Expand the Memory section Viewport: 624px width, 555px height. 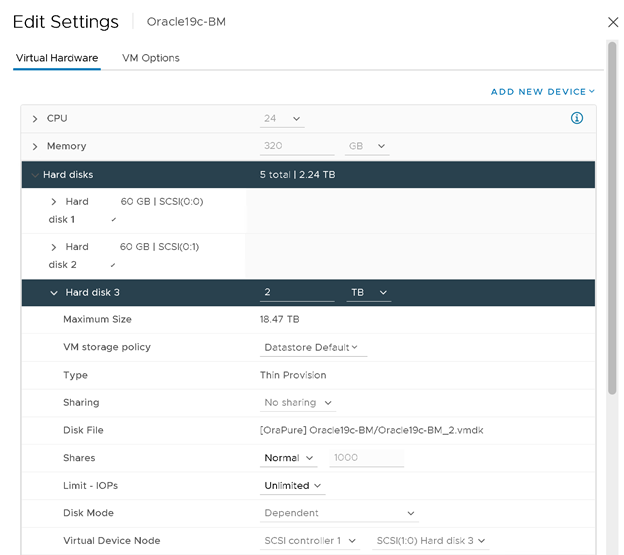click(35, 147)
